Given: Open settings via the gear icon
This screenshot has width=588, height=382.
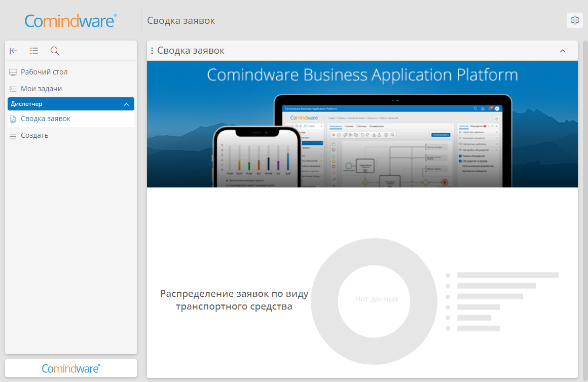Looking at the screenshot, I should (574, 20).
